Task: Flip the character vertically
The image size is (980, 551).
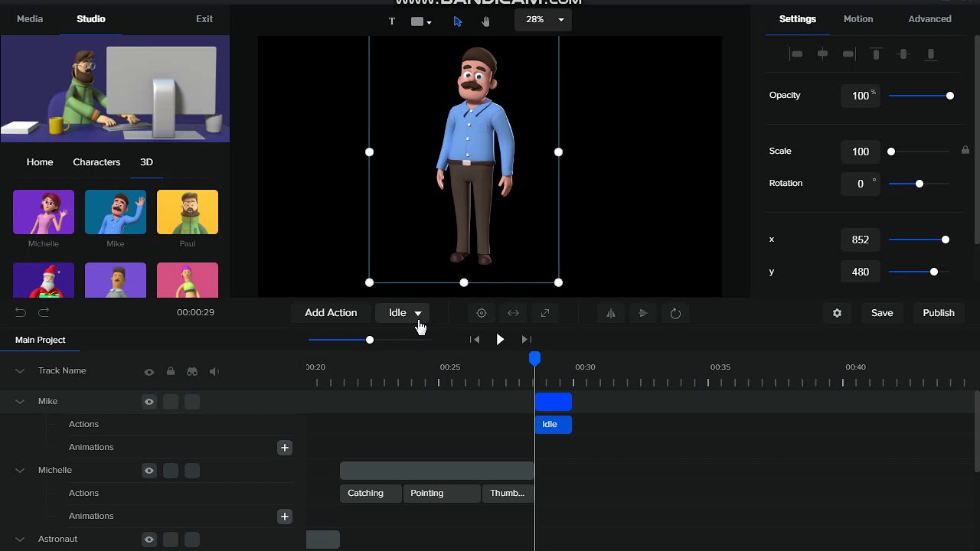Action: [643, 313]
